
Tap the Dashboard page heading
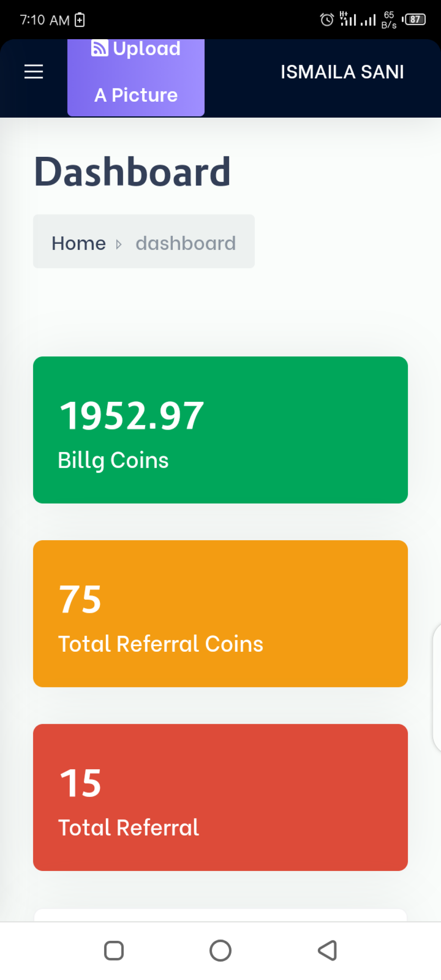tap(133, 171)
